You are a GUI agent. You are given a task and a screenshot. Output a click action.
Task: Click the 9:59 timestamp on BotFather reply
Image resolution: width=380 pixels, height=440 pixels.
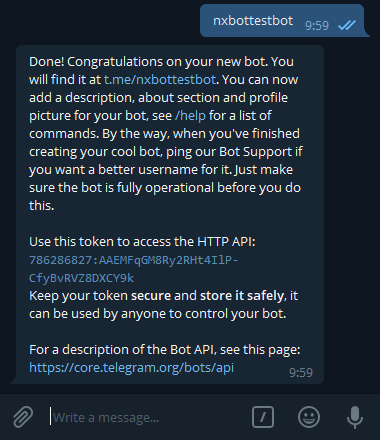click(301, 372)
